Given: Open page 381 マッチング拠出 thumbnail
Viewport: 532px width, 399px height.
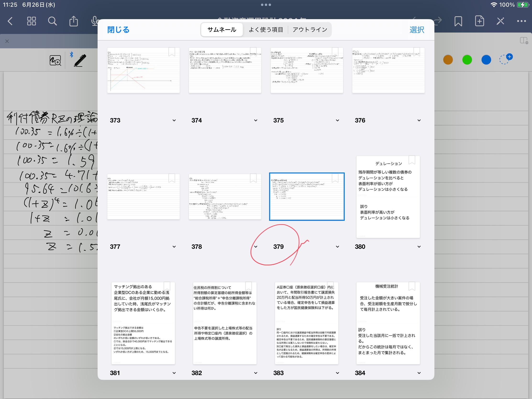Looking at the screenshot, I should pos(143,323).
